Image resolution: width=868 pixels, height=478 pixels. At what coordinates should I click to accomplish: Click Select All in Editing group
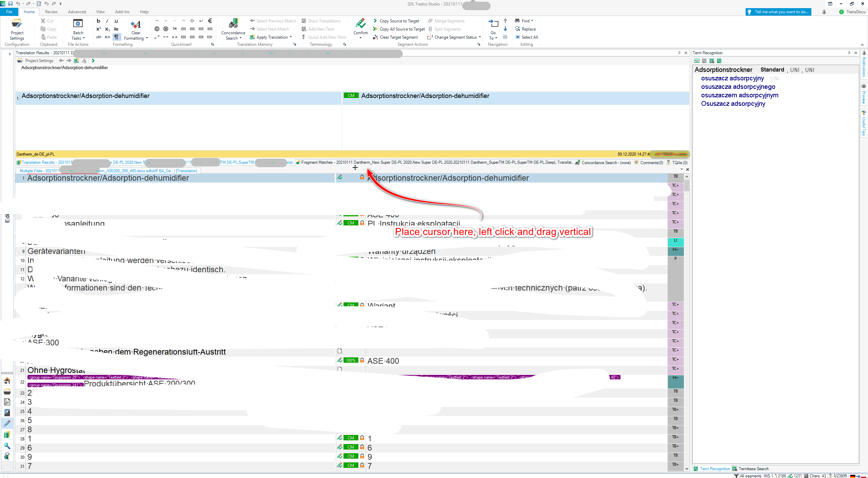coord(527,37)
